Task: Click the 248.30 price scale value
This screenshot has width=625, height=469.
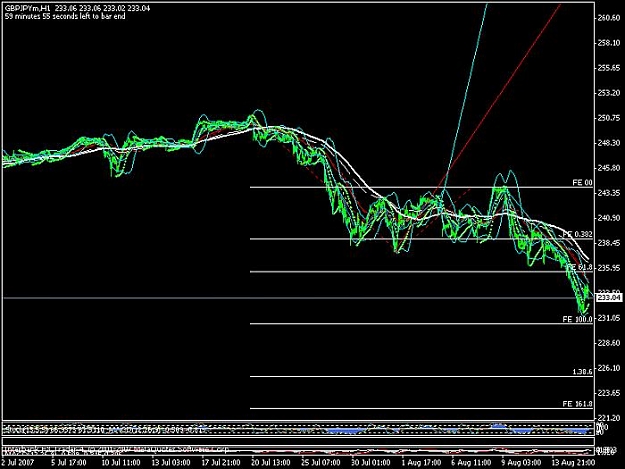Action: click(609, 143)
